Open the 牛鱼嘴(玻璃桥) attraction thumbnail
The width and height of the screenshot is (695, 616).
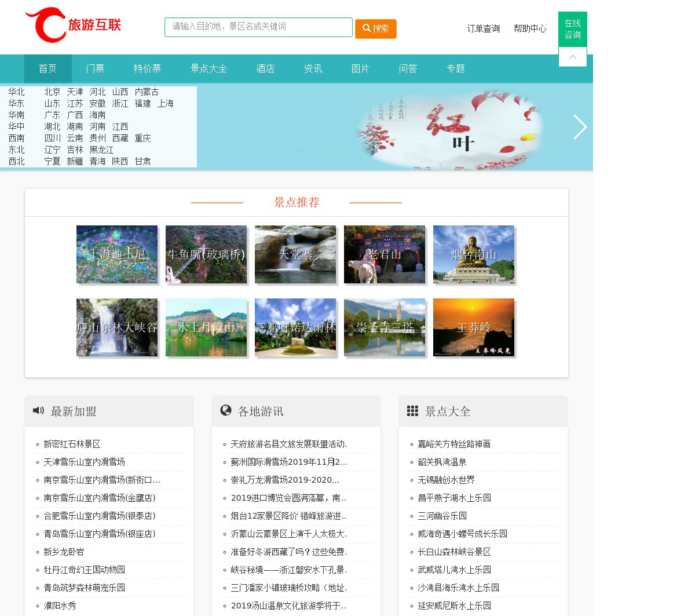(206, 254)
